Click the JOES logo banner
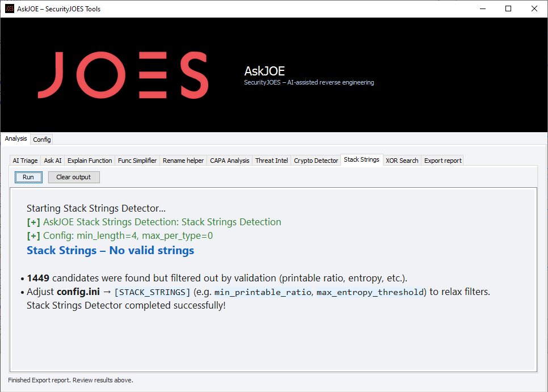548x392 pixels. coord(123,75)
